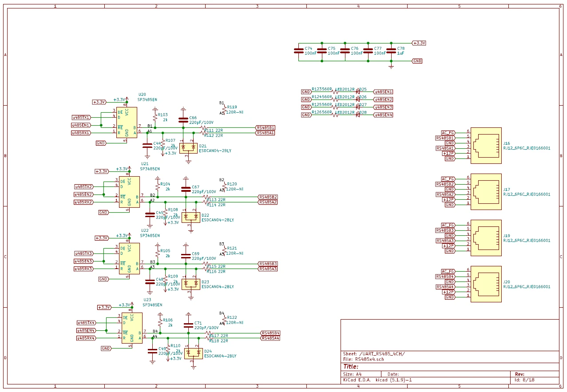Viewport: 567px width, 392px height.
Task: Select the R106 2k resistor symbol
Action: [x=160, y=323]
